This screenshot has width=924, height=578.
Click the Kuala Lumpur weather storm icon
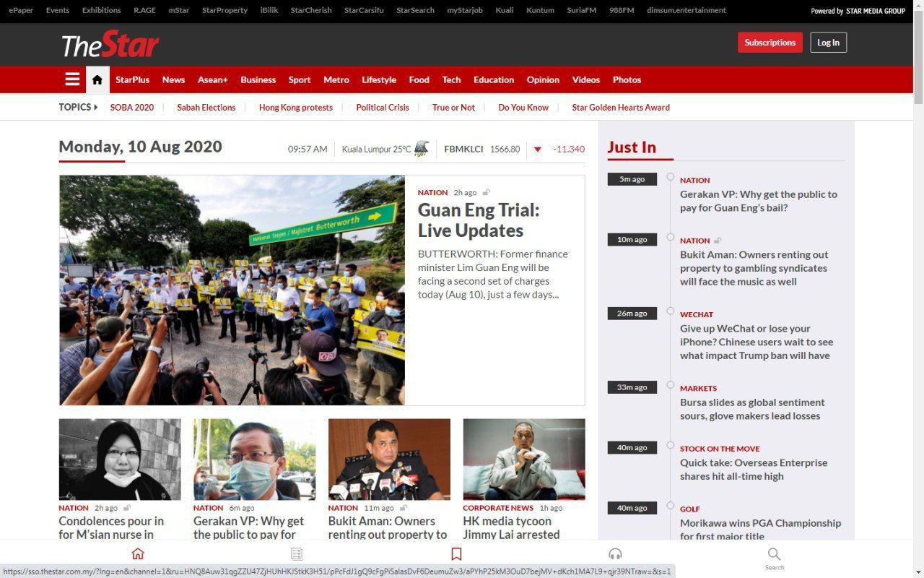(422, 149)
